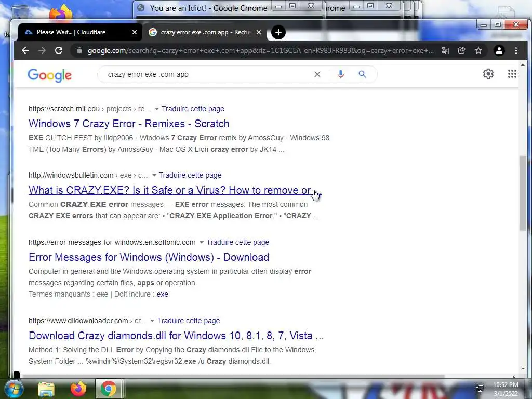Click the Google logo
Viewport: 532px width, 399px height.
click(x=49, y=75)
